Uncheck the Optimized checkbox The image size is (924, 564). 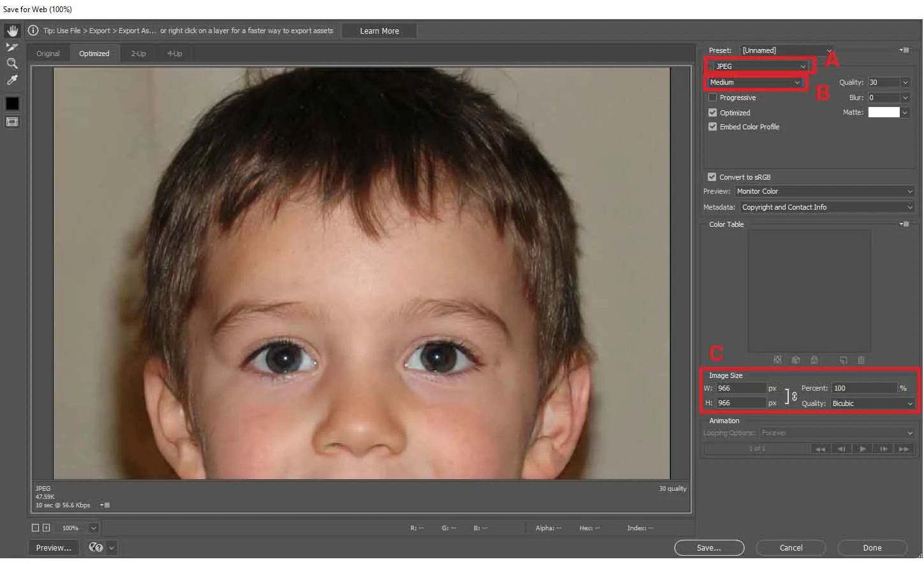pyautogui.click(x=712, y=113)
